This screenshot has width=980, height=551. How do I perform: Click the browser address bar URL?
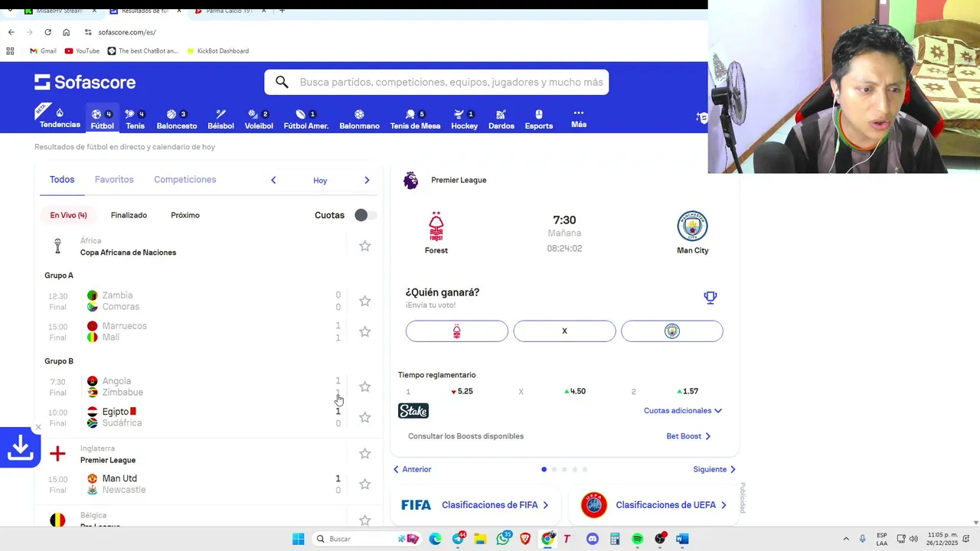click(x=127, y=32)
